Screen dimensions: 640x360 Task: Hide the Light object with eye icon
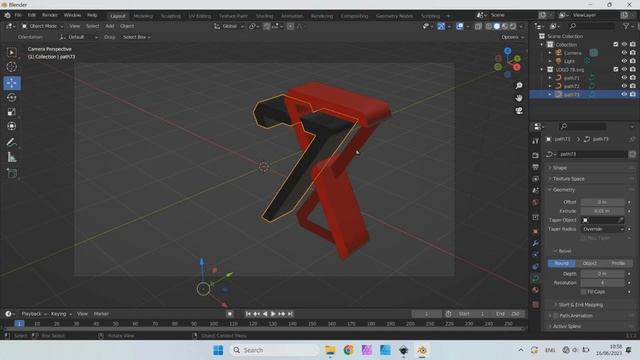click(x=624, y=61)
